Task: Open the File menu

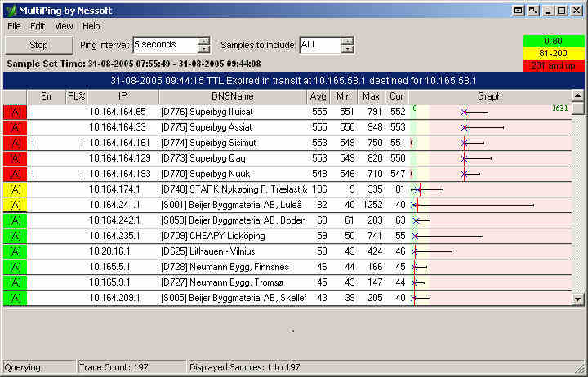Action: coord(14,26)
